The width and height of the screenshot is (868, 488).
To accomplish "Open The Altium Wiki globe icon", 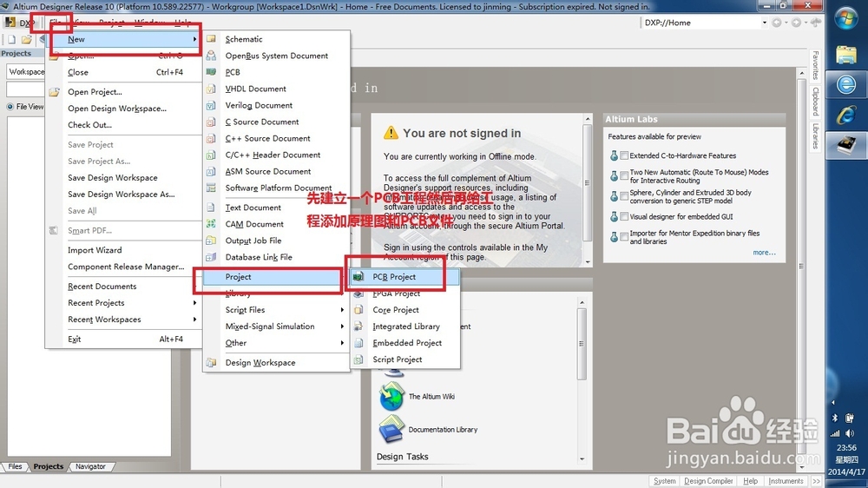I will click(x=391, y=396).
